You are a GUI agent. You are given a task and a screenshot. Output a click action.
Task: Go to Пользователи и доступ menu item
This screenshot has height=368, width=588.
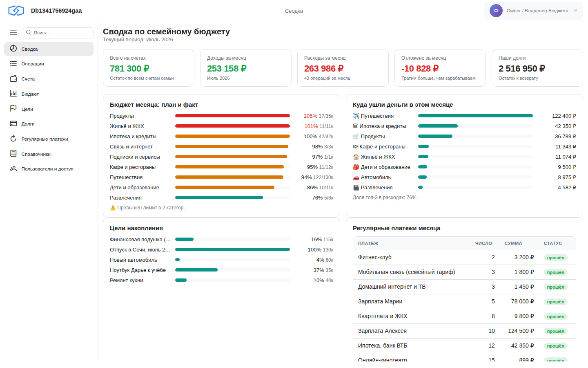click(49, 168)
